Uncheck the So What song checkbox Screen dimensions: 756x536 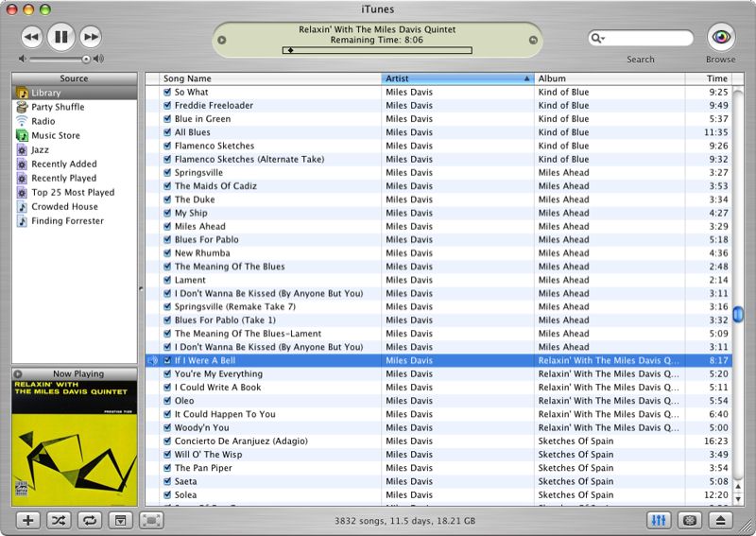point(167,93)
